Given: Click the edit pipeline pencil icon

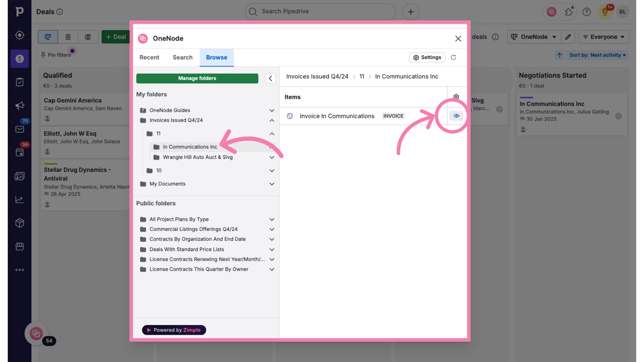Looking at the screenshot, I should 568,37.
